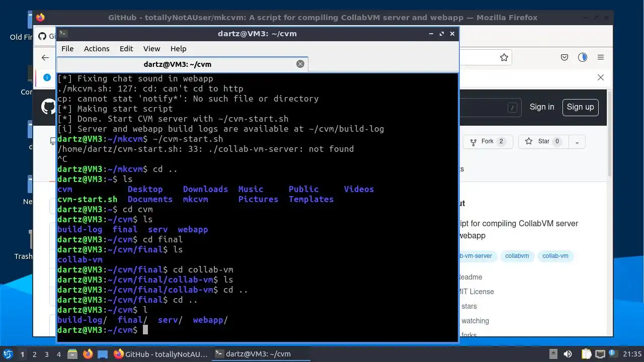This screenshot has width=644, height=362.
Task: Open the Pocket save icon in Firefox
Action: (565, 57)
